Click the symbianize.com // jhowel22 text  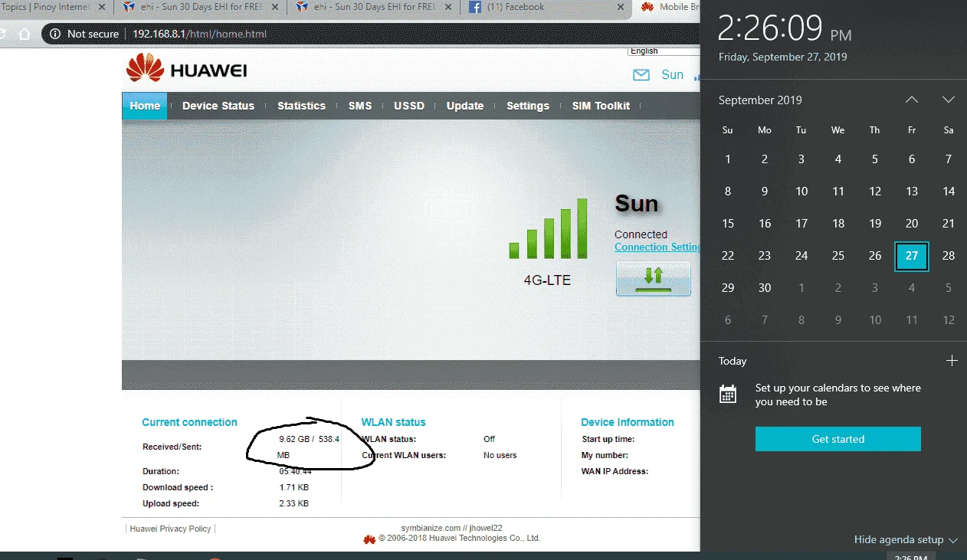(451, 528)
